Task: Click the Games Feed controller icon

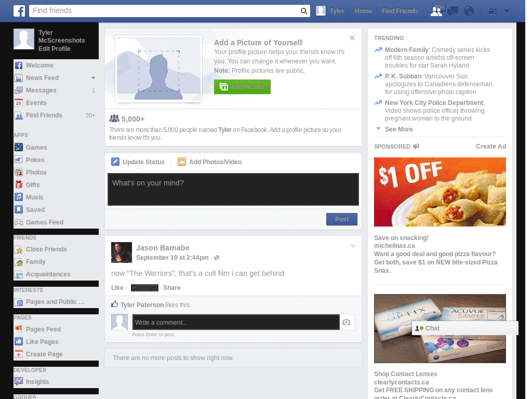Action: pos(19,222)
